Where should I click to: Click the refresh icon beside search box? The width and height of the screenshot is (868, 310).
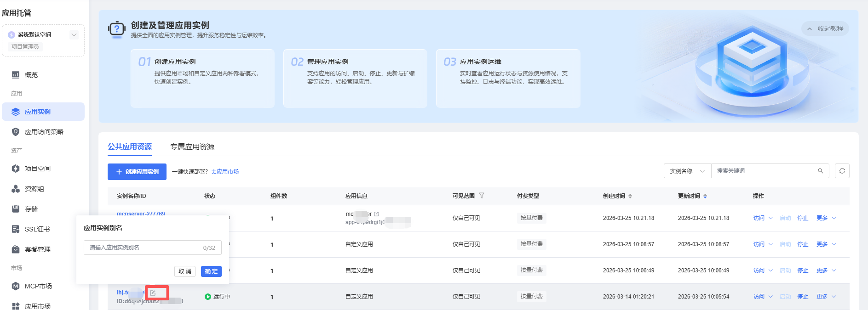click(842, 171)
